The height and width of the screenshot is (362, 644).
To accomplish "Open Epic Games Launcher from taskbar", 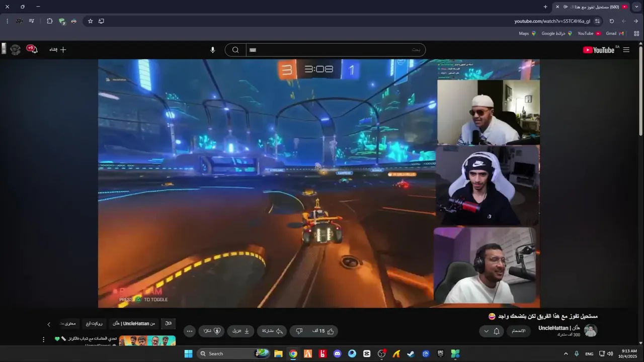I will tap(441, 353).
